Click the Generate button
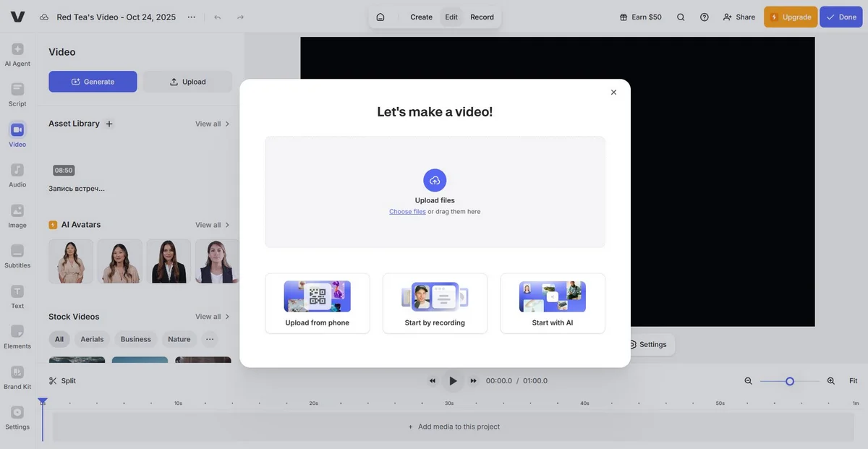Screen dimensions: 868x449 pos(93,82)
